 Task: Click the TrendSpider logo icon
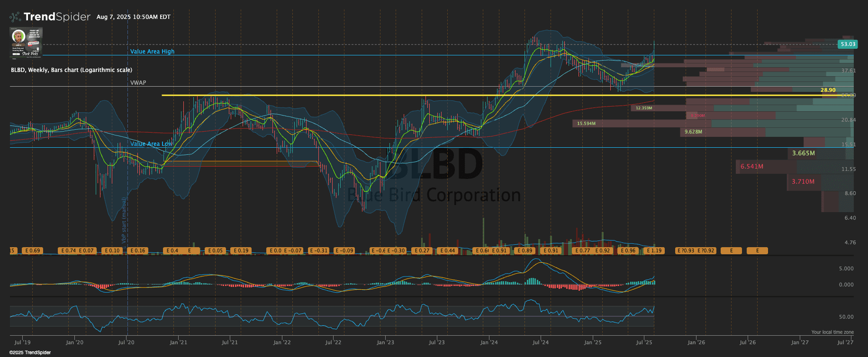[x=15, y=17]
